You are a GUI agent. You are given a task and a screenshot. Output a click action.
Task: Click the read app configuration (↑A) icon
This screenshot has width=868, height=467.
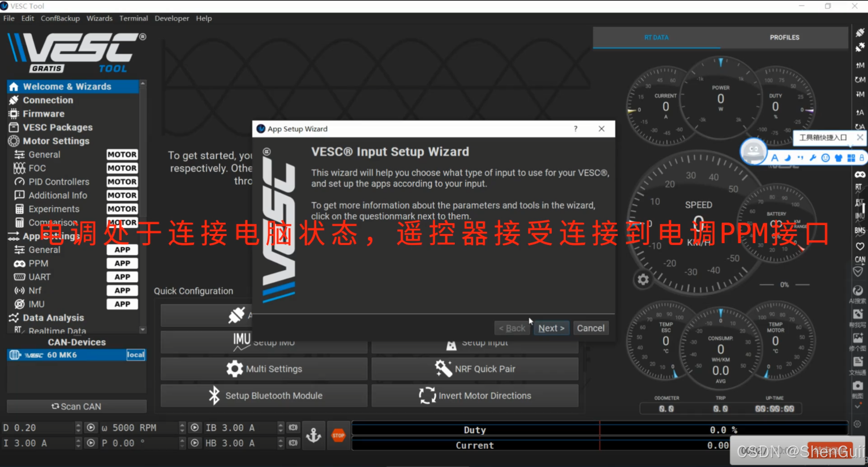(860, 112)
